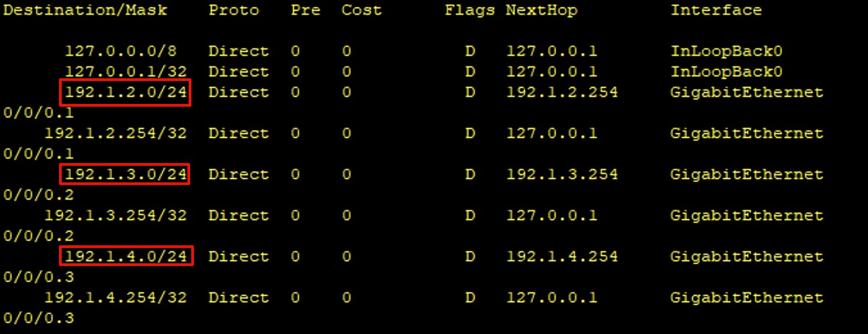Click next hop 192.1.4.254 in 192.1.4.0/24 row
Screen dimensions: 868x334
(x=562, y=257)
